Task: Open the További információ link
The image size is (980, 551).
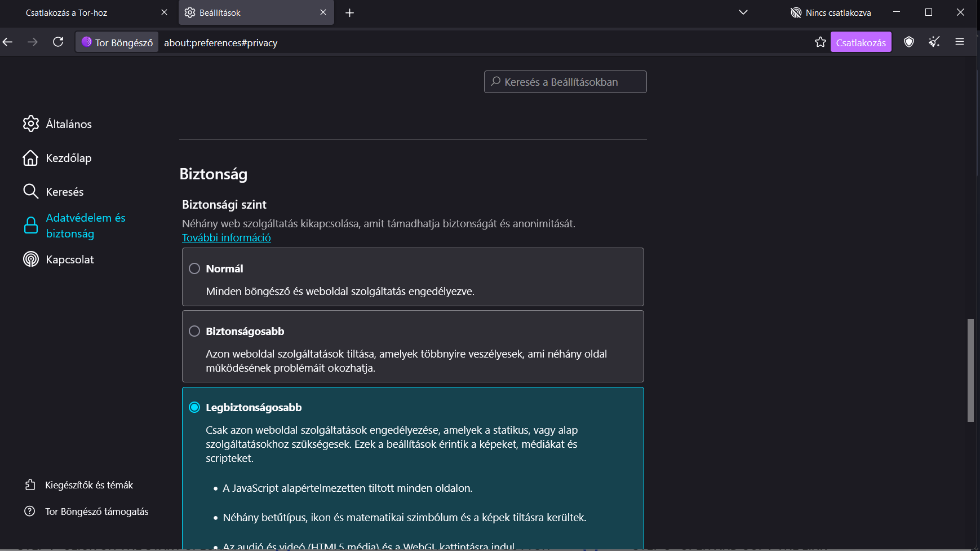Action: pos(226,238)
